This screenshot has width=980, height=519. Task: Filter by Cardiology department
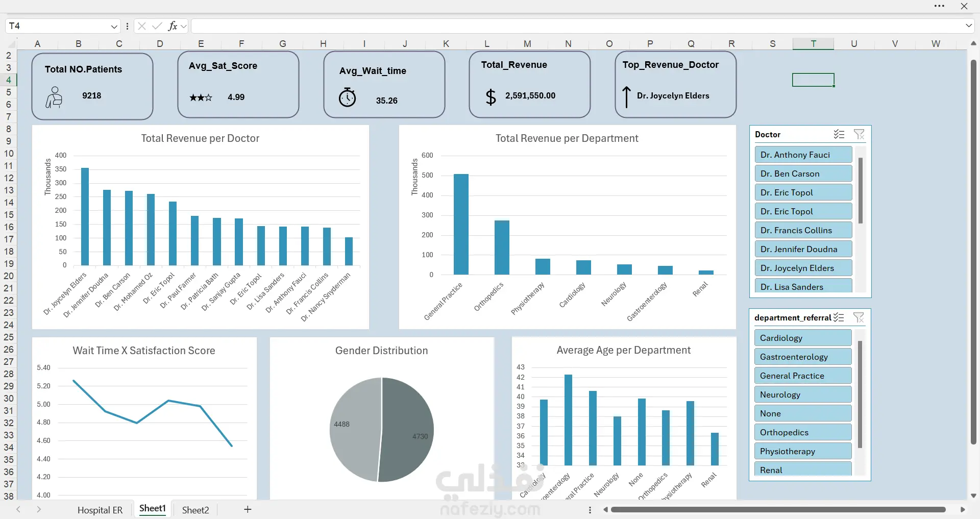click(803, 338)
